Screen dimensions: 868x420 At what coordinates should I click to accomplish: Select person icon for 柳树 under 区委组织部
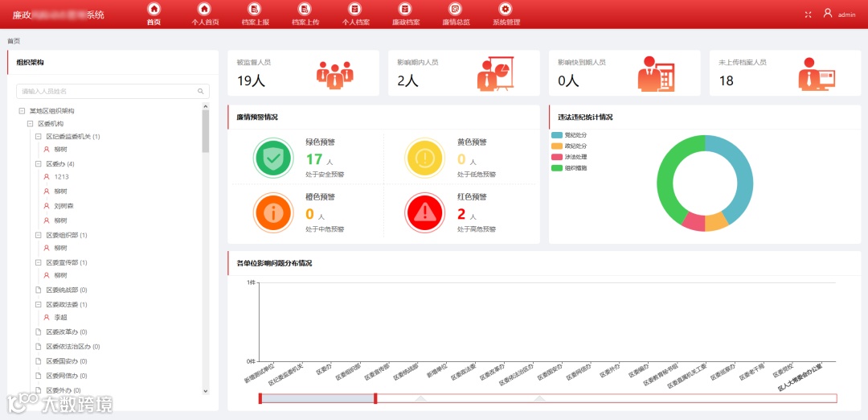[x=47, y=248]
